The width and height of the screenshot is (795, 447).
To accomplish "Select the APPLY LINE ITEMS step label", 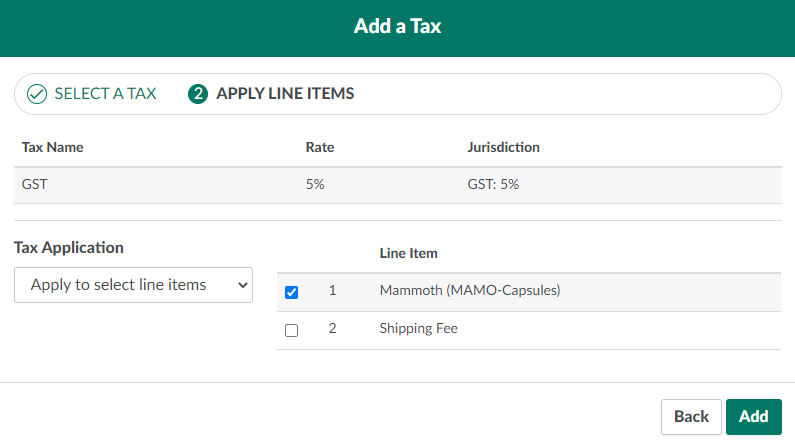I will 285,94.
